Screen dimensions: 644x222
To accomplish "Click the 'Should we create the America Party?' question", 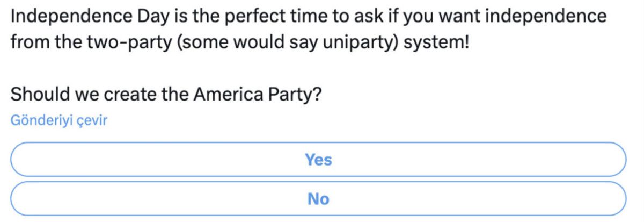I will (x=166, y=95).
